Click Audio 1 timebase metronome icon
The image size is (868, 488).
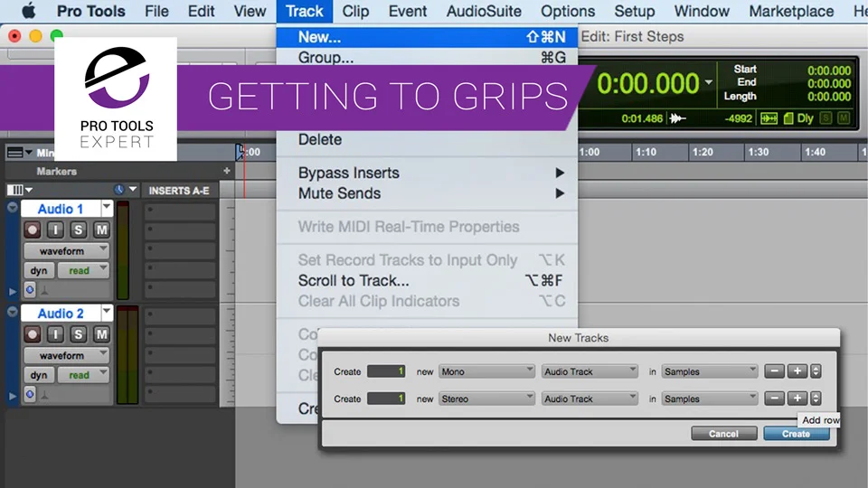click(45, 290)
